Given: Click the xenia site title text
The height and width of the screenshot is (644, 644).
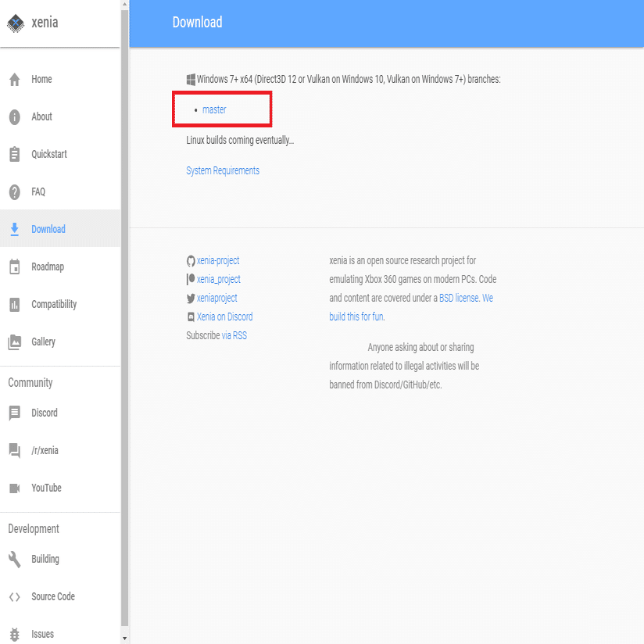Looking at the screenshot, I should pyautogui.click(x=45, y=23).
